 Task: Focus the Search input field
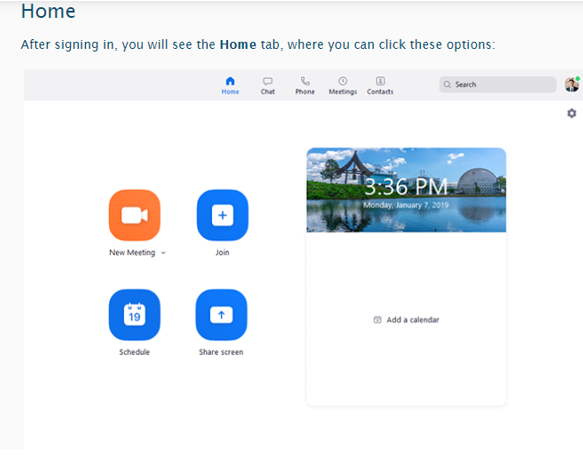point(497,84)
